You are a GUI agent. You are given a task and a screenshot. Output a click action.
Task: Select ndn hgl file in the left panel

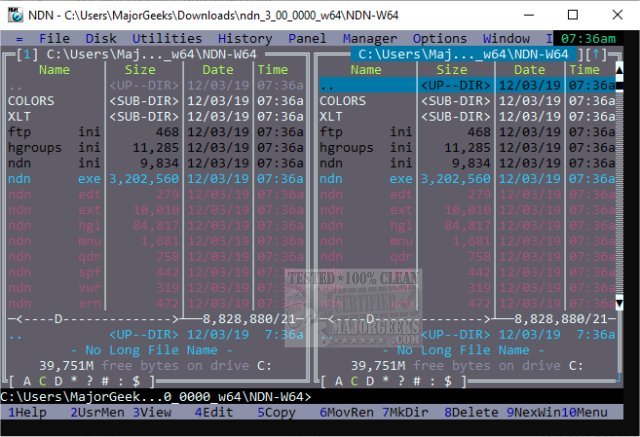point(156,225)
